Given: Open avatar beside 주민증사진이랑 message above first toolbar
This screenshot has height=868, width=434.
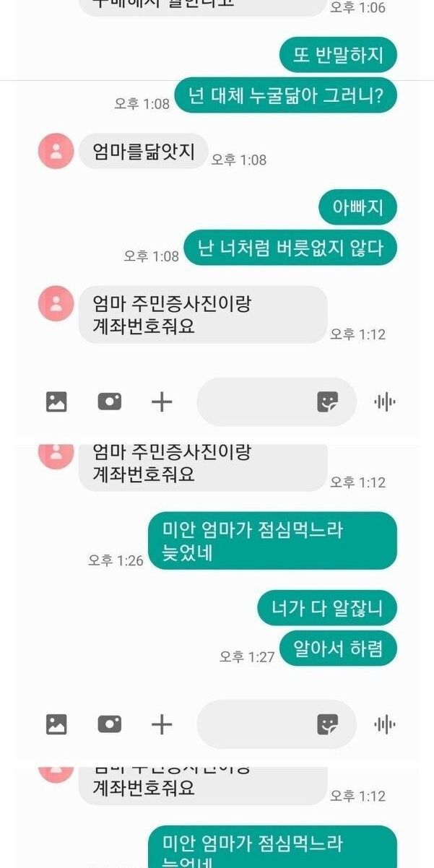Looking at the screenshot, I should tap(56, 304).
